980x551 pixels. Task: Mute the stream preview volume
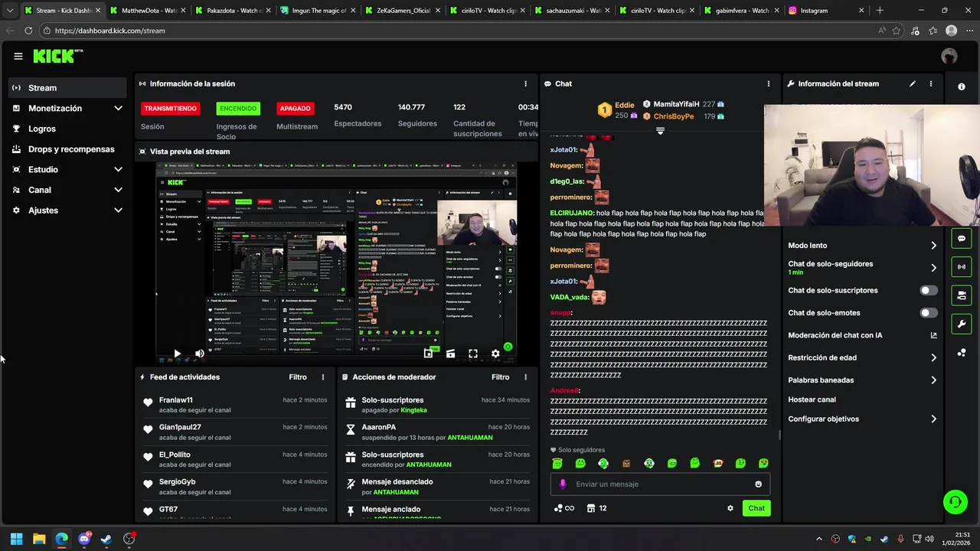click(199, 354)
